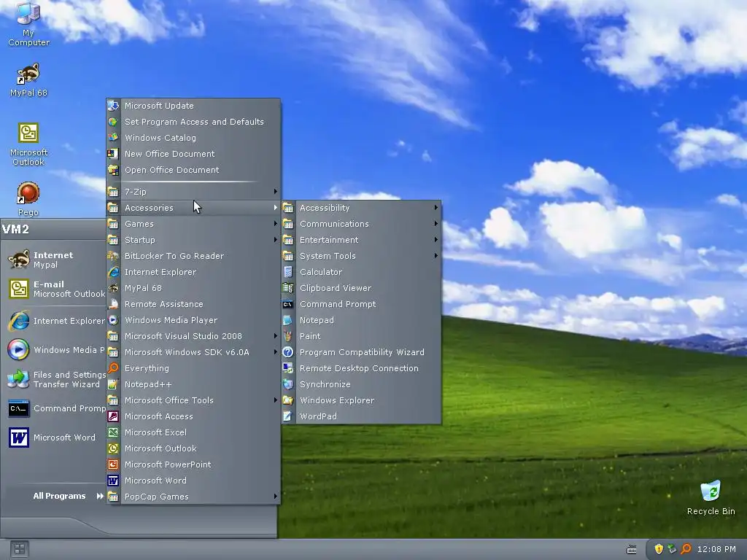Image resolution: width=747 pixels, height=560 pixels.
Task: Open the MyPal 68 desktop shortcut
Action: tap(28, 80)
